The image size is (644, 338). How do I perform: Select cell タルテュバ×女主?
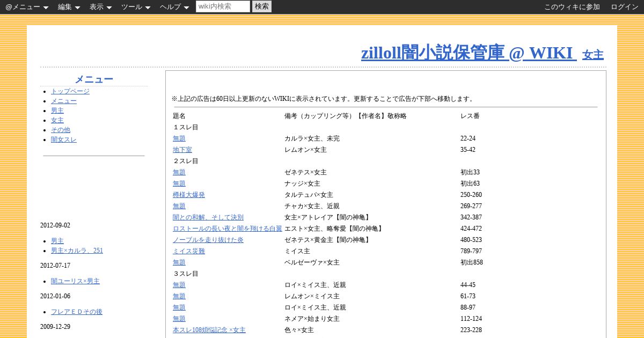[309, 195]
